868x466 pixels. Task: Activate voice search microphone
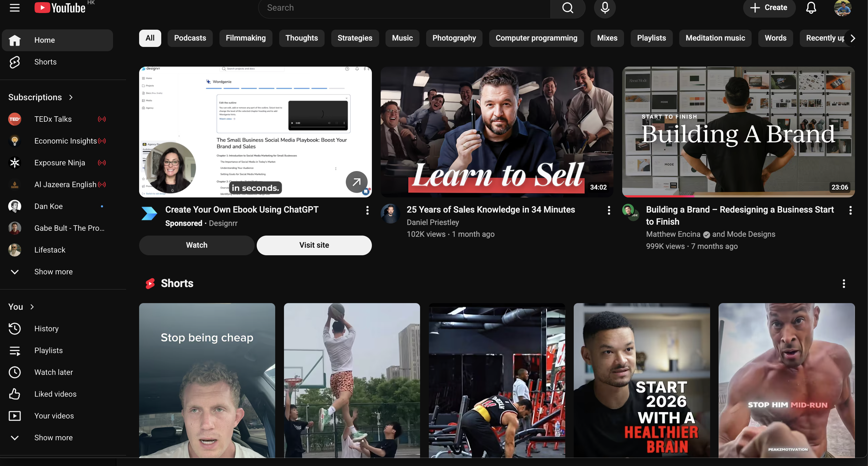tap(605, 8)
